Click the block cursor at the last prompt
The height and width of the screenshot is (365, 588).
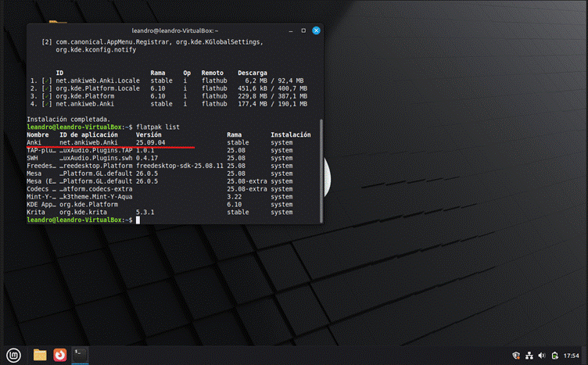tap(138, 220)
